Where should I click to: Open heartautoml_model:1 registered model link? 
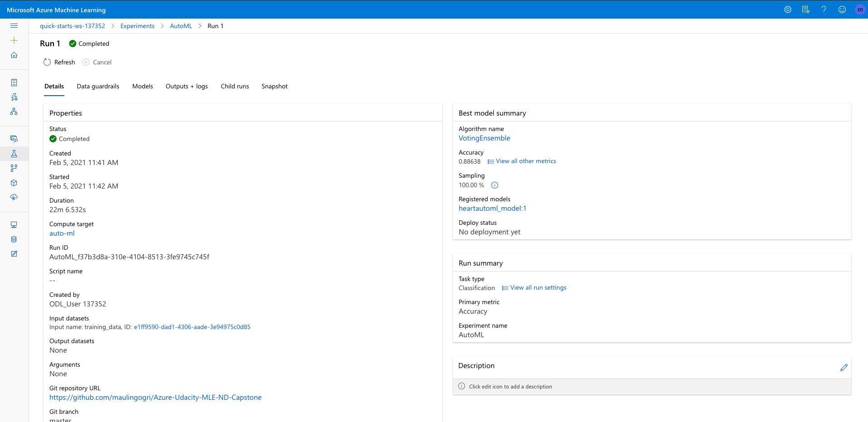492,209
